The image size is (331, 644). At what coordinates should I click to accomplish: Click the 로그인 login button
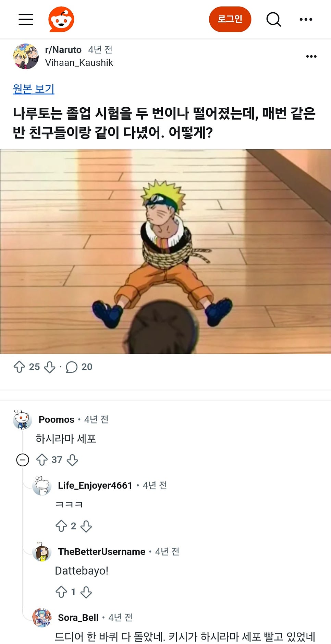(230, 19)
